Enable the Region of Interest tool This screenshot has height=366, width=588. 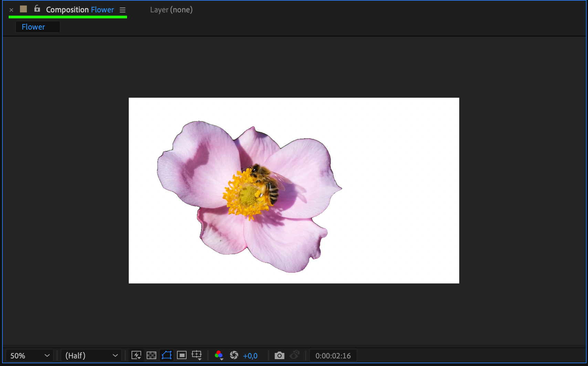(x=182, y=355)
